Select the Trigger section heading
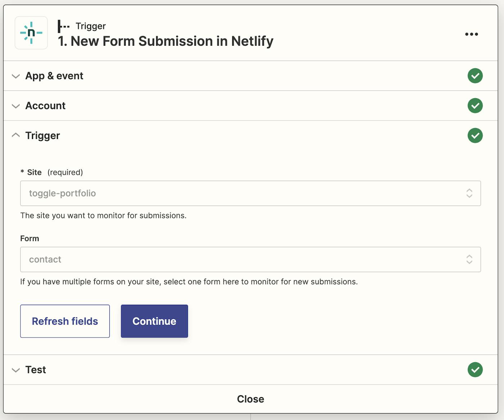504x420 pixels. coord(42,136)
